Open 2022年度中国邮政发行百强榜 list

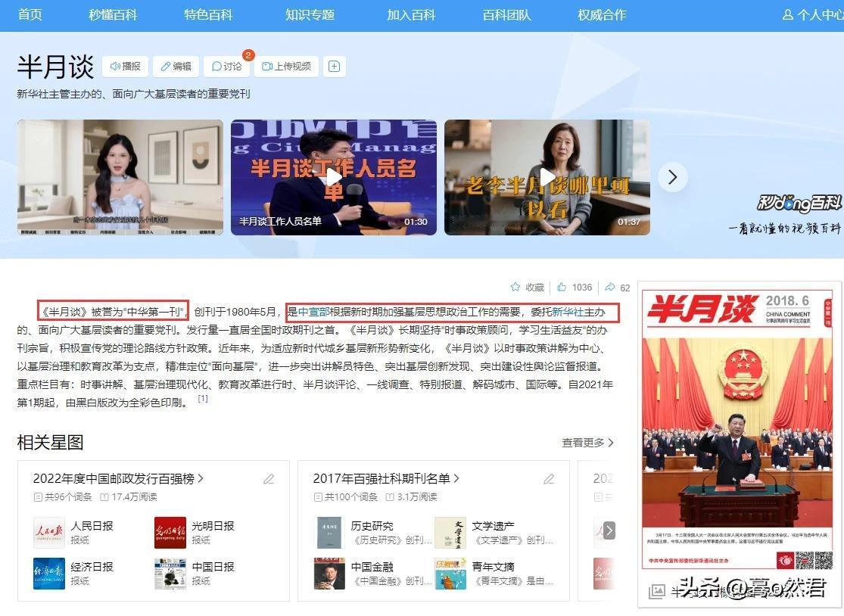[118, 478]
